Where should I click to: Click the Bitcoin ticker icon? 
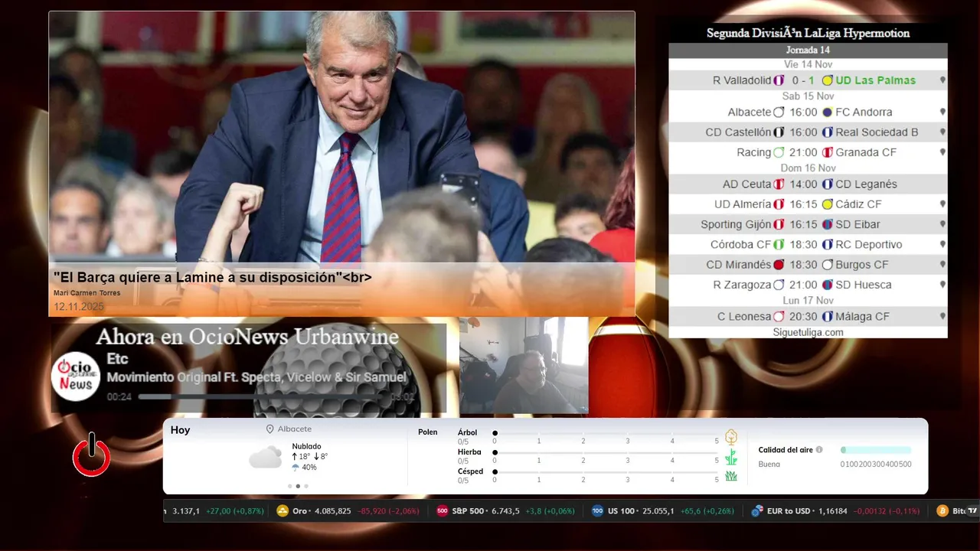942,510
